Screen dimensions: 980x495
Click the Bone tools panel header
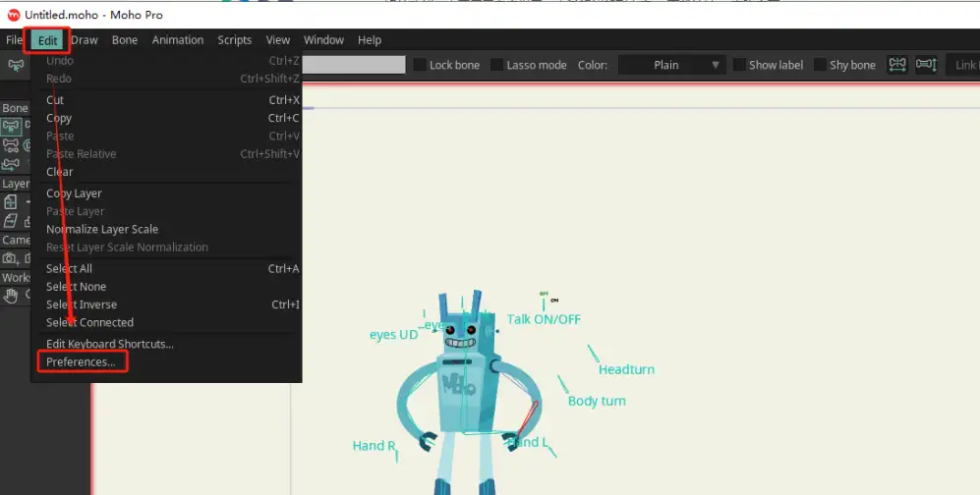15,108
